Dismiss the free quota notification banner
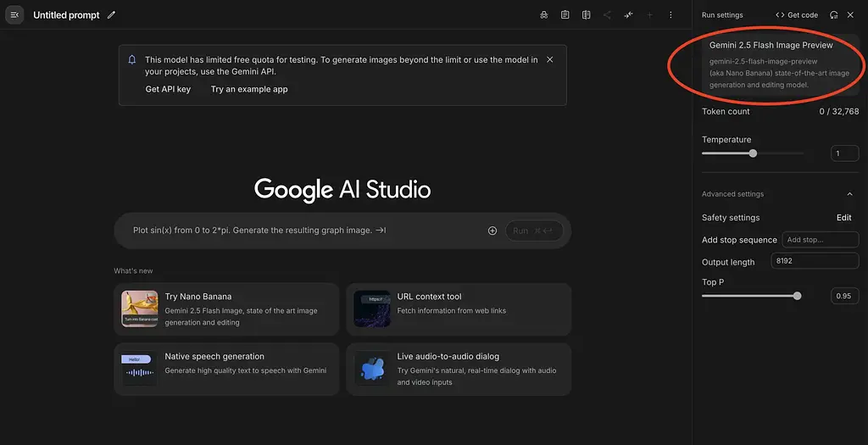The image size is (868, 445). 549,60
